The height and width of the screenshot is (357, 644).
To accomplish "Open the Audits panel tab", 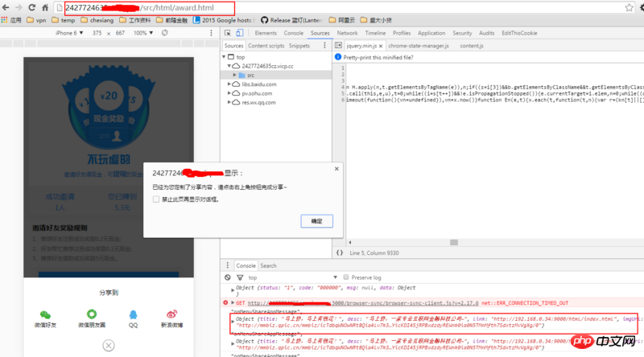I will [x=487, y=33].
